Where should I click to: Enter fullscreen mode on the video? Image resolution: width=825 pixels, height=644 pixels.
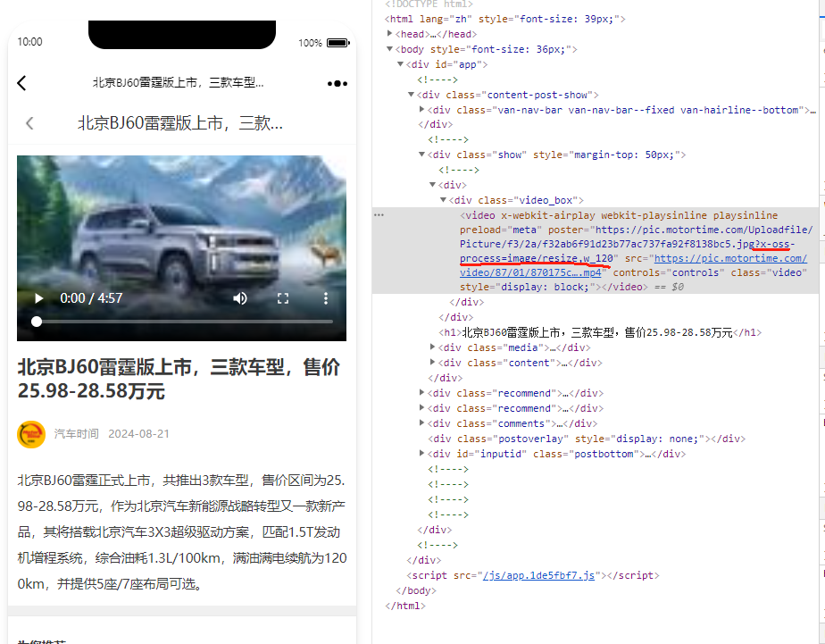coord(283,298)
